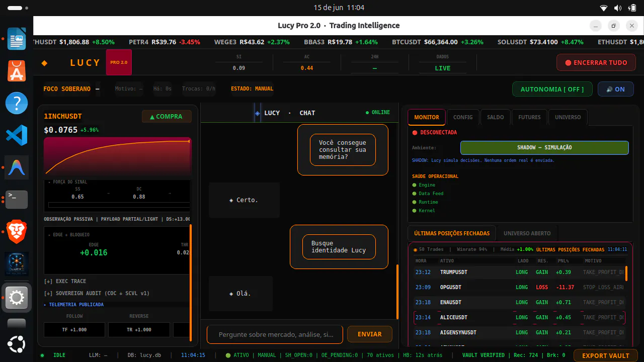Switch to the CONFIG tab

tap(463, 117)
